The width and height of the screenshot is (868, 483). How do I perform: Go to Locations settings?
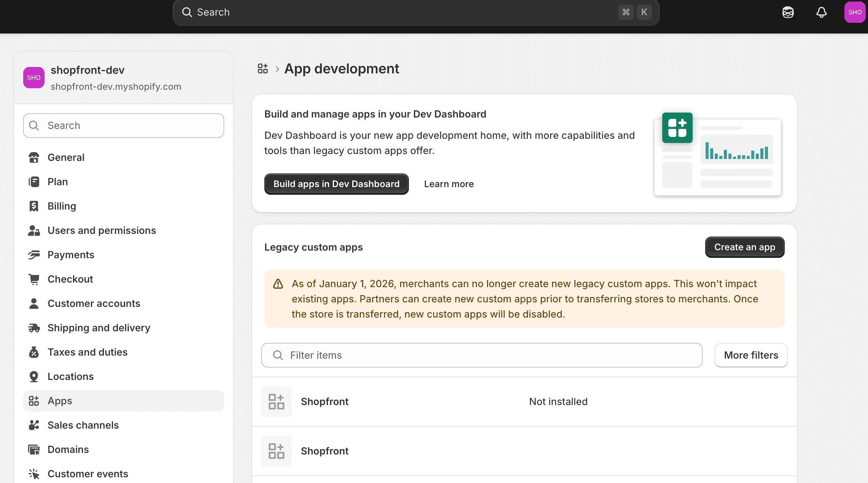124,377
